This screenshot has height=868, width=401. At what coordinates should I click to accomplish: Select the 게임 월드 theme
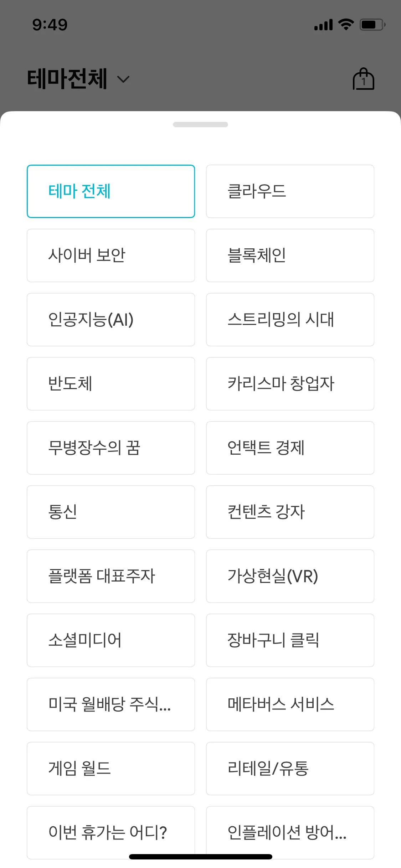coord(111,769)
